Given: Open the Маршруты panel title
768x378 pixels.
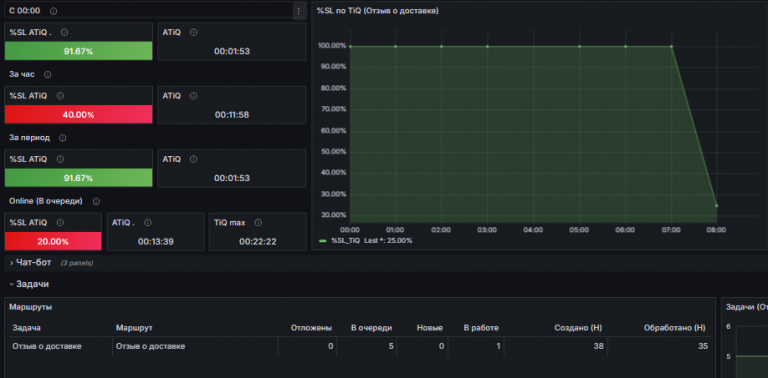Looking at the screenshot, I should tap(30, 307).
